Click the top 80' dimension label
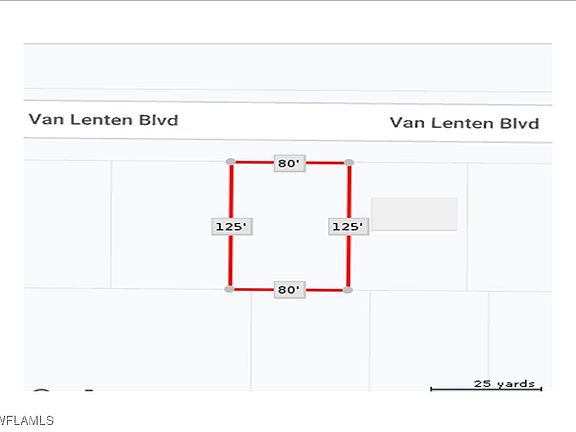Screen dimensions: 576x432 pyautogui.click(x=289, y=163)
